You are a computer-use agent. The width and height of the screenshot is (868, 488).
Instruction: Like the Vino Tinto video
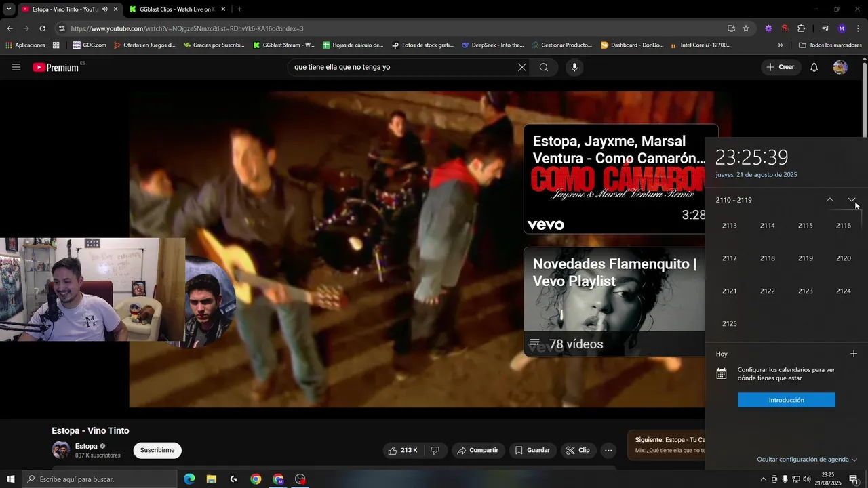pos(402,450)
